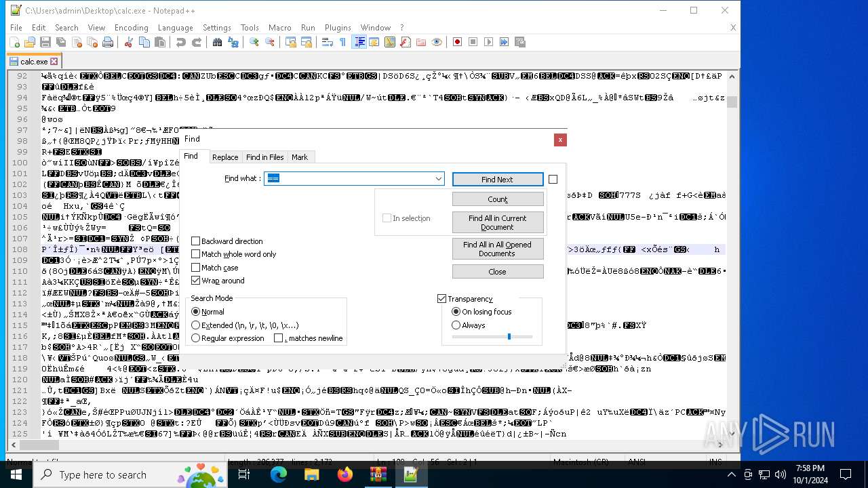The height and width of the screenshot is (488, 868).
Task: Start macro recording with red circle icon
Action: coord(457,42)
